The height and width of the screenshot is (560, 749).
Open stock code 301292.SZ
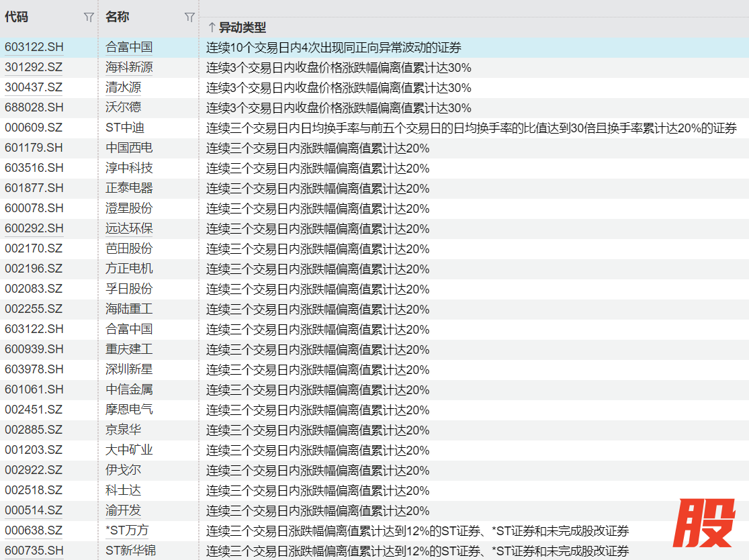[x=34, y=68]
